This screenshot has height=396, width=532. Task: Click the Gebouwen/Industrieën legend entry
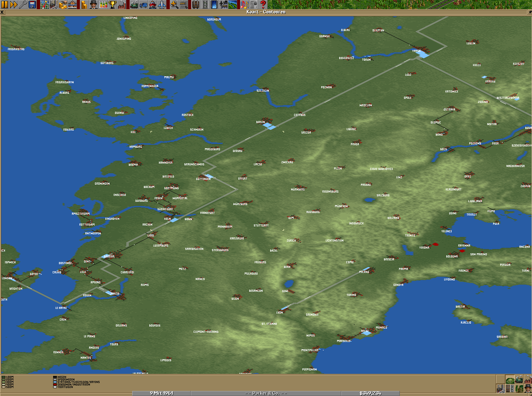[71, 384]
